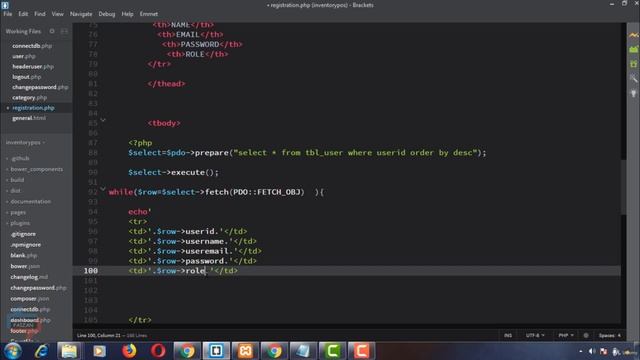Open the notepad-like taskbar app
Screen dimensions: 640x360
(303, 351)
